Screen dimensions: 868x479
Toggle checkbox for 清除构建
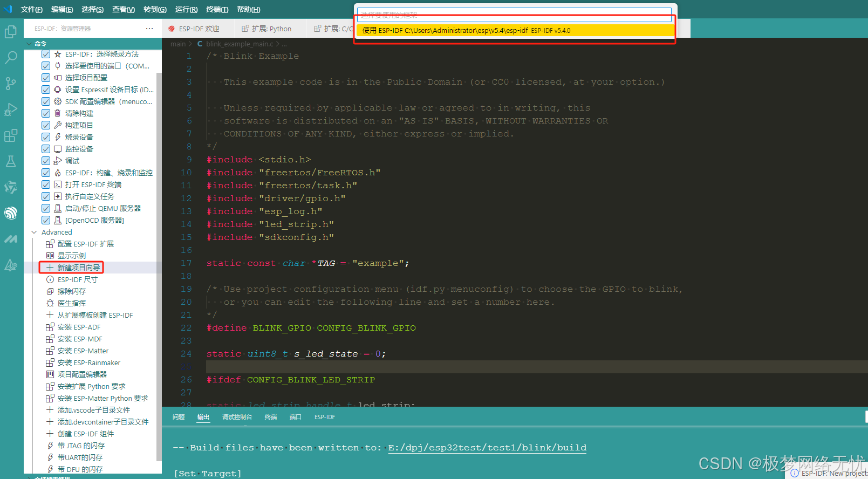click(x=46, y=113)
